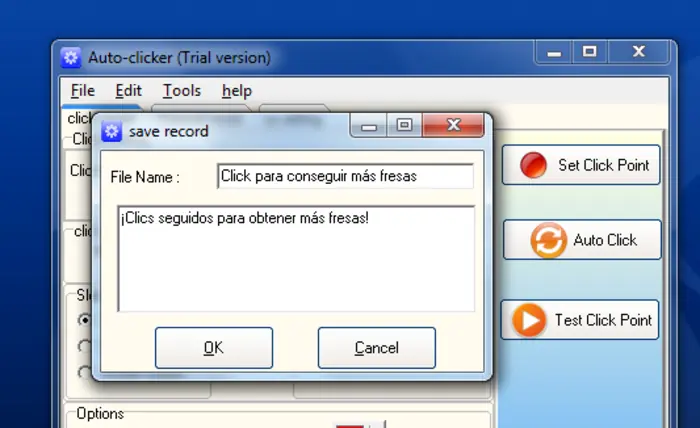Viewport: 700px width, 428px height.
Task: Start Auto Click
Action: (582, 240)
